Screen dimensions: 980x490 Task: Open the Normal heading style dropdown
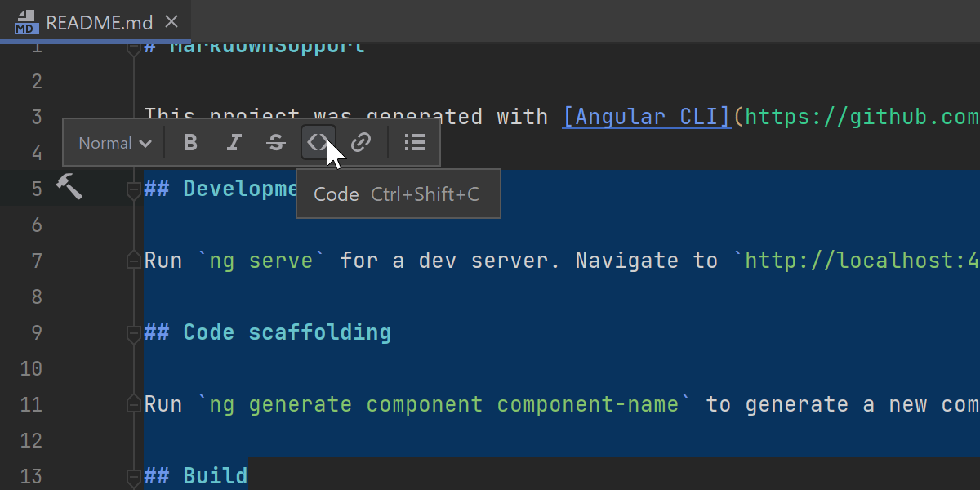(x=114, y=143)
